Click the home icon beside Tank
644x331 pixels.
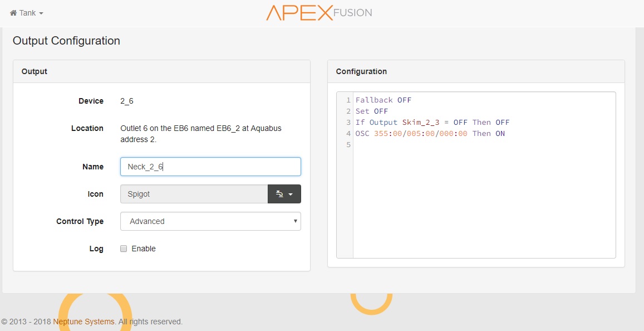point(13,13)
